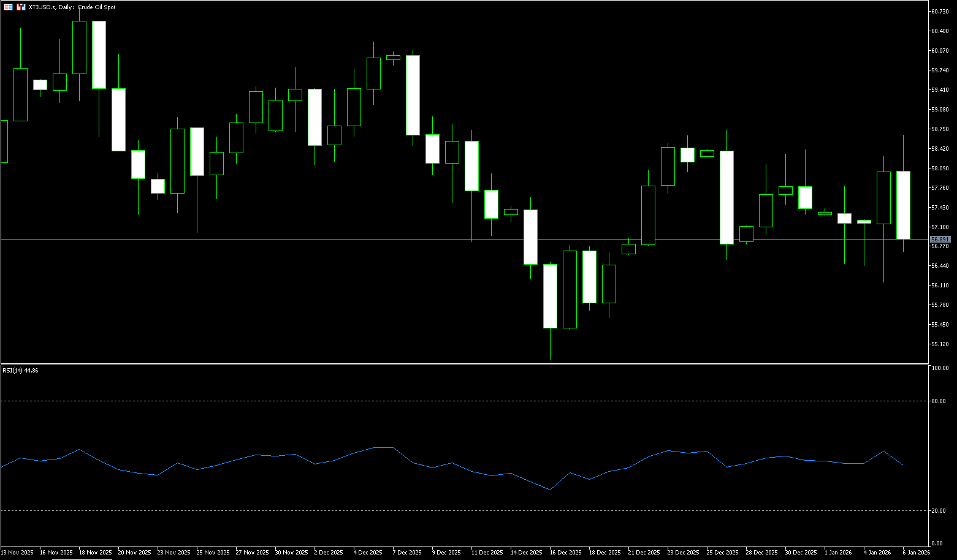Click the 16 Dec 2025 date label
Image resolution: width=957 pixels, height=560 pixels.
[565, 553]
